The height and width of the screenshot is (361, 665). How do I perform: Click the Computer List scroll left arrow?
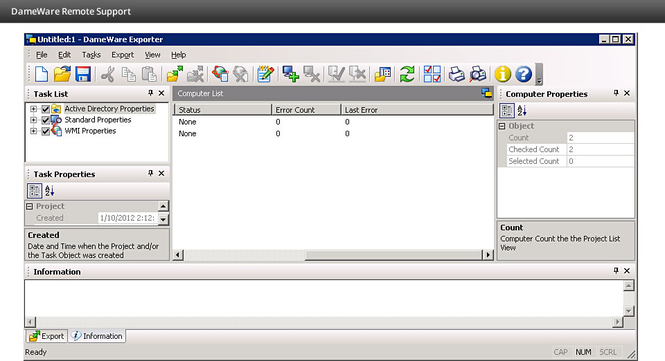click(178, 255)
